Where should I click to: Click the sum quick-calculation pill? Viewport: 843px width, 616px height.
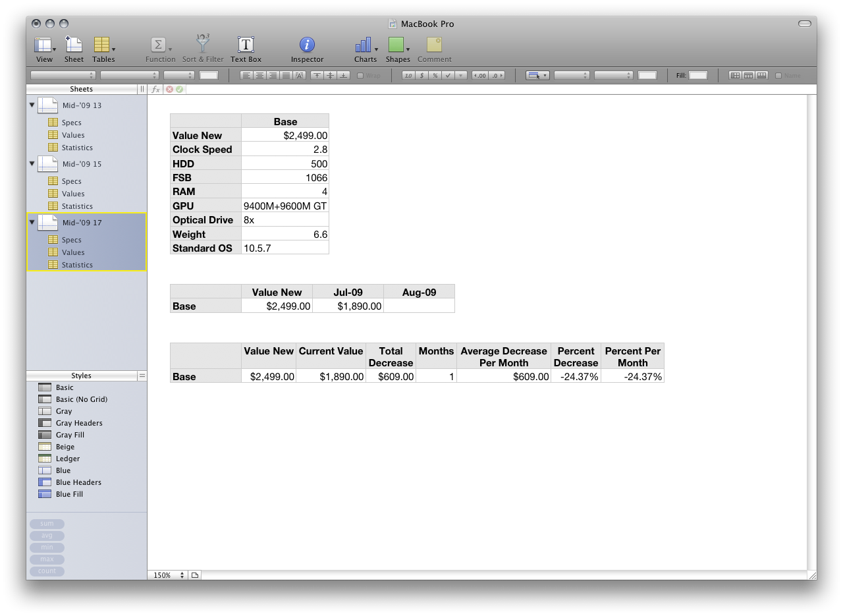tap(47, 524)
